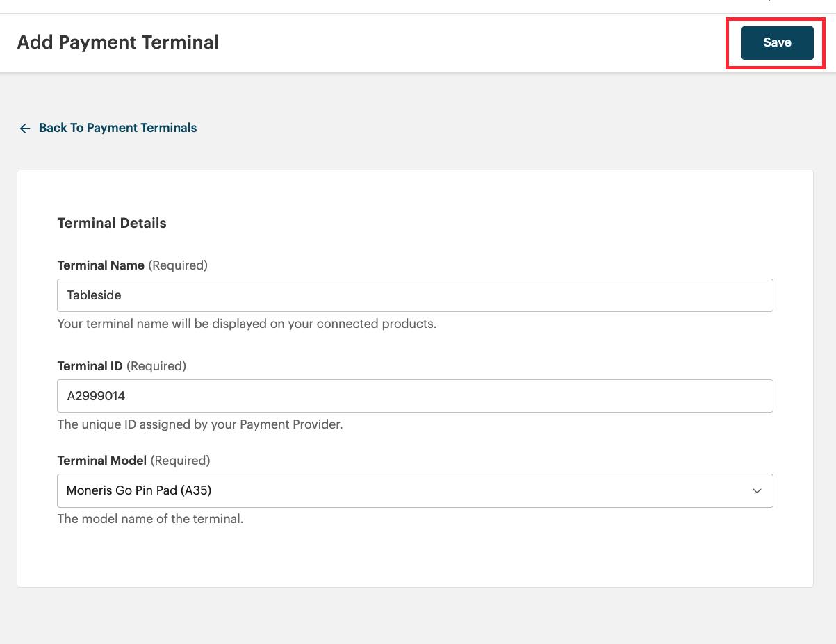Click the Tableside text in name field

[94, 295]
